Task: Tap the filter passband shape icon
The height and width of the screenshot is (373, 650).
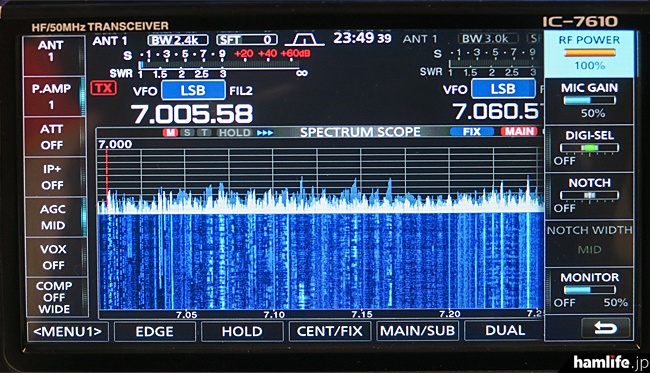Action: coord(304,40)
